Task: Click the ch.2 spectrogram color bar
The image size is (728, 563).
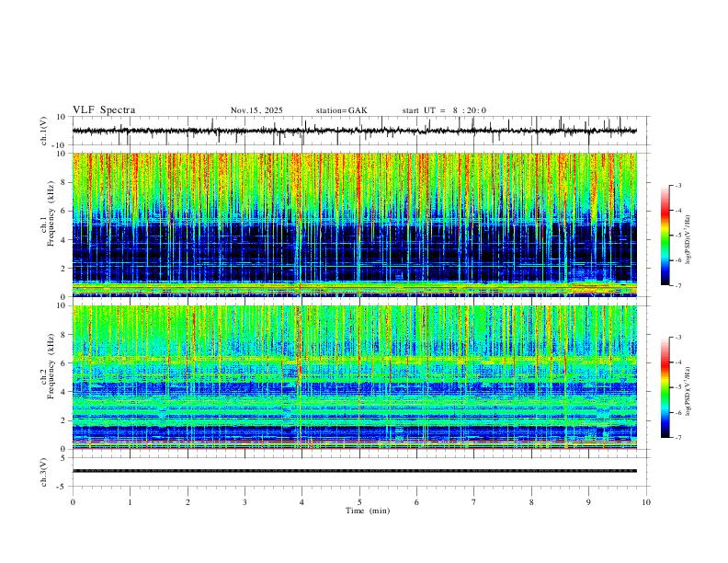Action: (665, 387)
